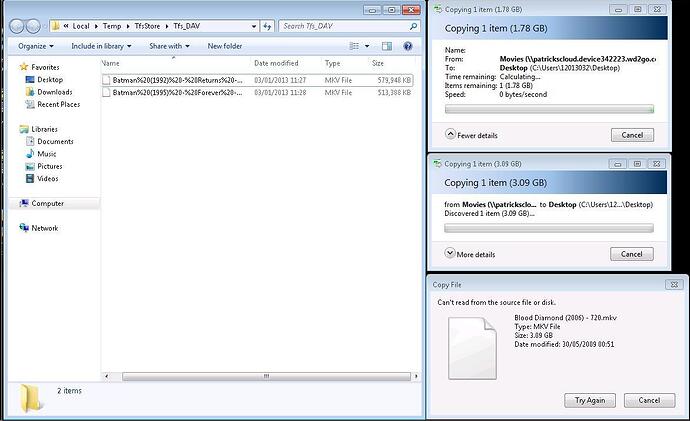
Task: Close the Copy File error dialog
Action: tap(674, 285)
